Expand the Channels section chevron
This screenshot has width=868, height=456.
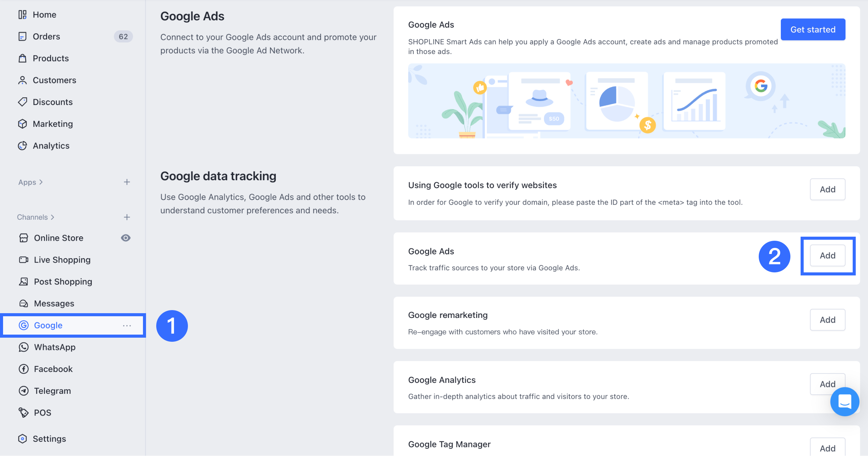point(53,217)
